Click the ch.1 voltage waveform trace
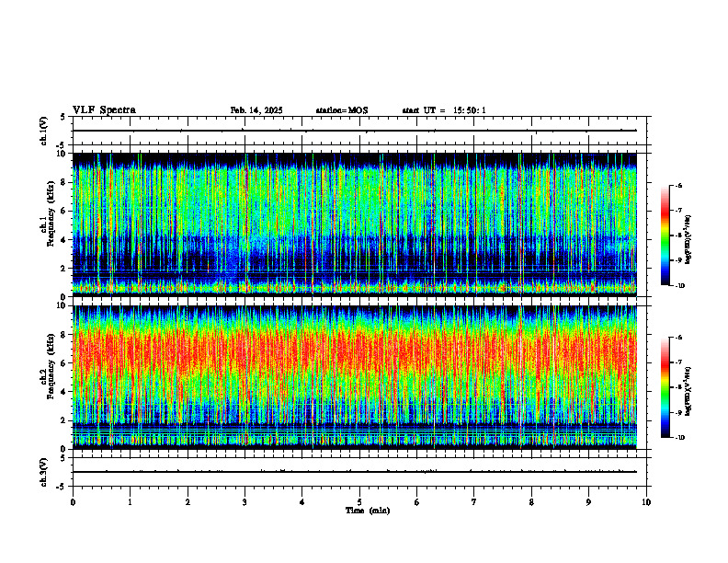 tap(354, 131)
